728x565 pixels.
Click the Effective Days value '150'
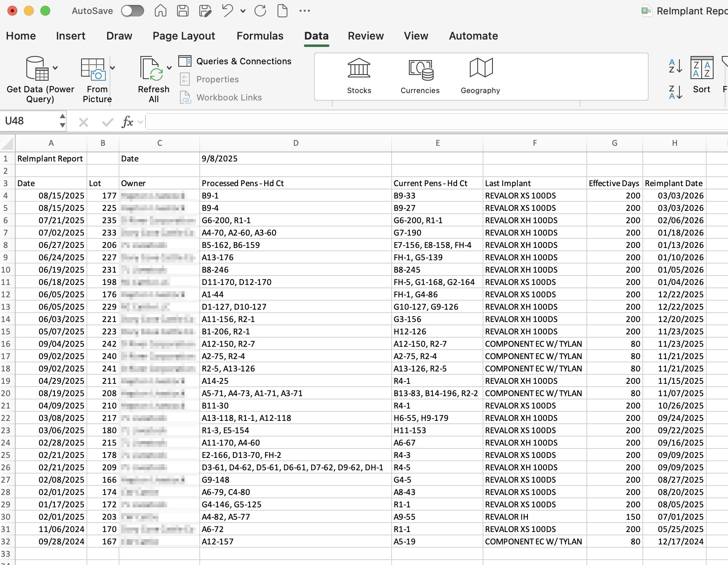615,517
